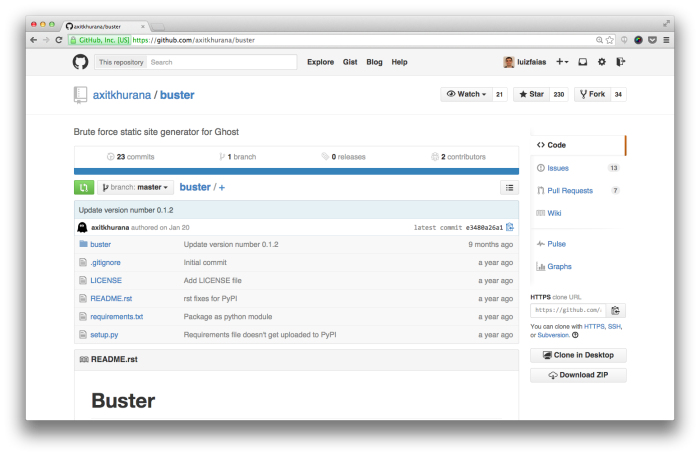Switch clone URL to SSH

[x=614, y=326]
